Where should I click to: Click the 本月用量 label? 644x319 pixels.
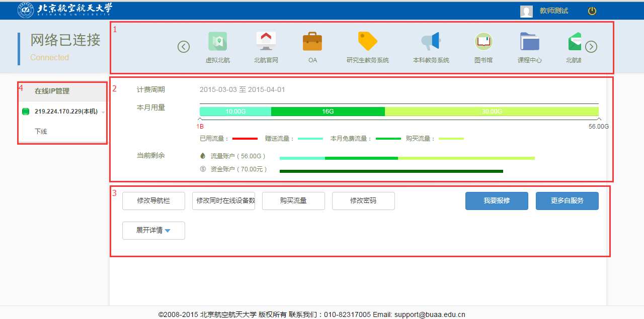(x=151, y=108)
